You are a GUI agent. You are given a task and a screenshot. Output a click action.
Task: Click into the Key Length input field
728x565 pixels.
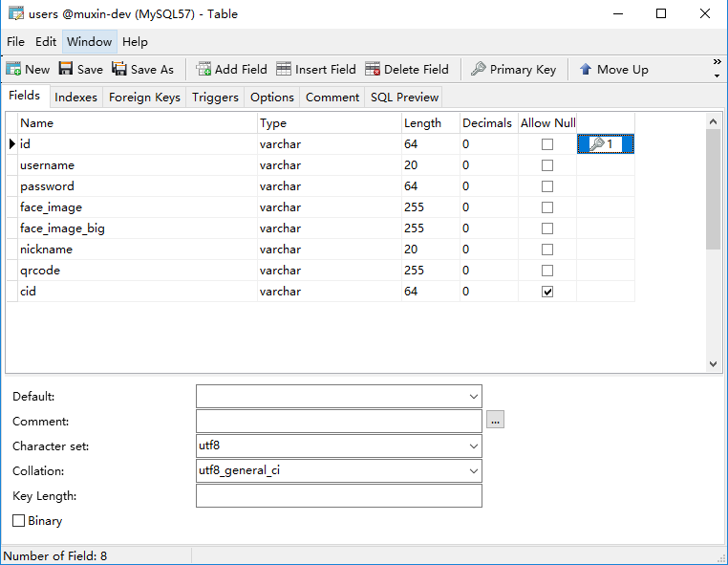339,496
